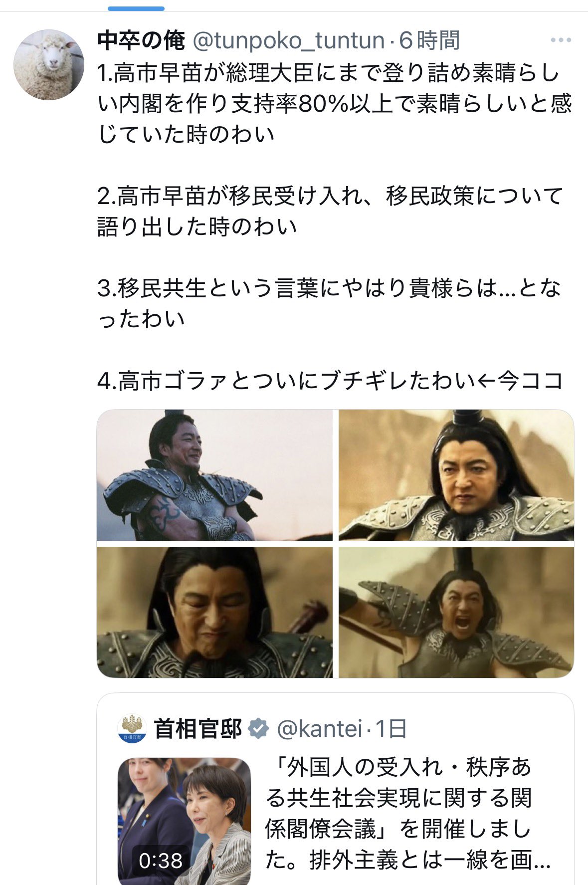The width and height of the screenshot is (588, 885).
Task: Open the display name 中卒の俺
Action: (x=141, y=40)
